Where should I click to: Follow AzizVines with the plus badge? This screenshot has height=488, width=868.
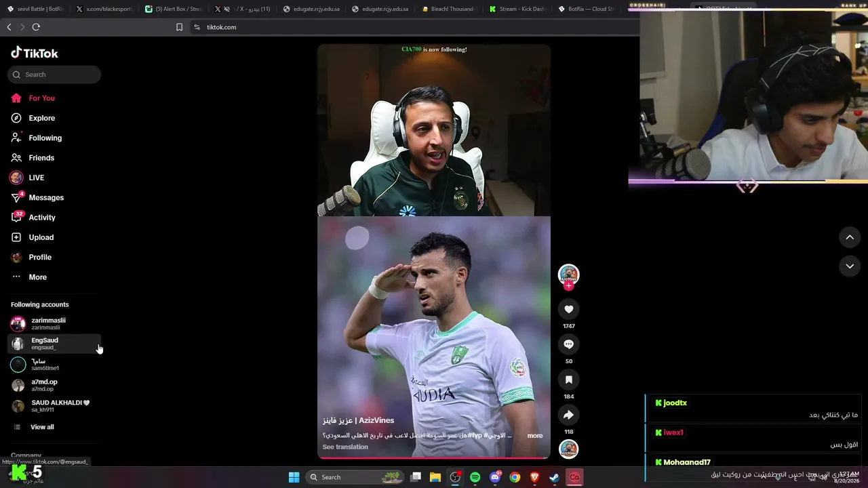point(568,286)
